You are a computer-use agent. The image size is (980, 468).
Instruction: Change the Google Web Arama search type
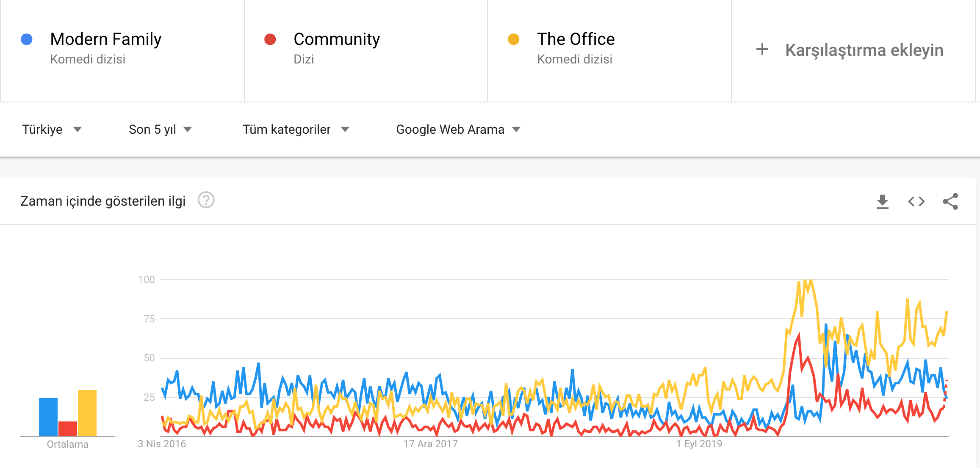[x=458, y=129]
